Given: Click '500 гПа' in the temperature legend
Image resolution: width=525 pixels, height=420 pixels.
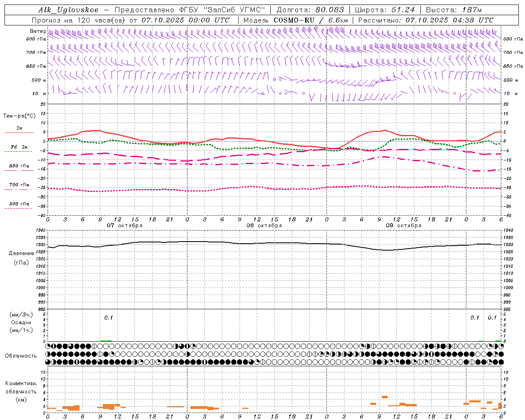Looking at the screenshot, I should click(x=19, y=204).
